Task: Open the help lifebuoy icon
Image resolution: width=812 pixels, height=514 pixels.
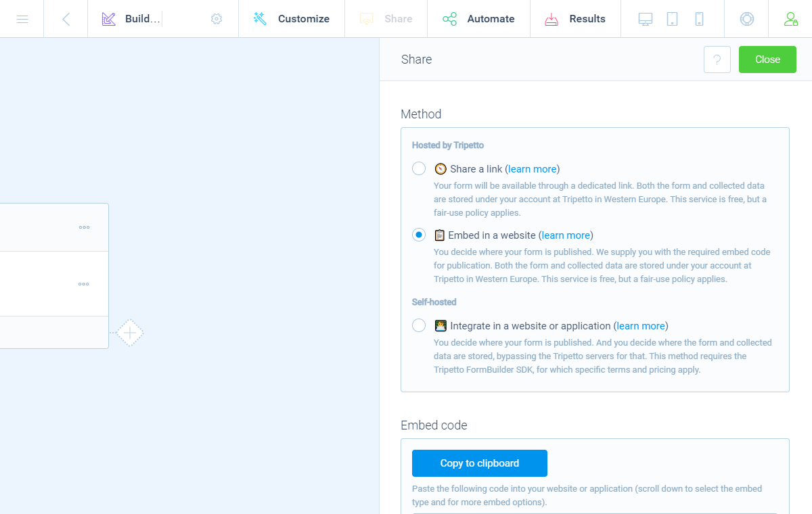Action: pyautogui.click(x=747, y=19)
